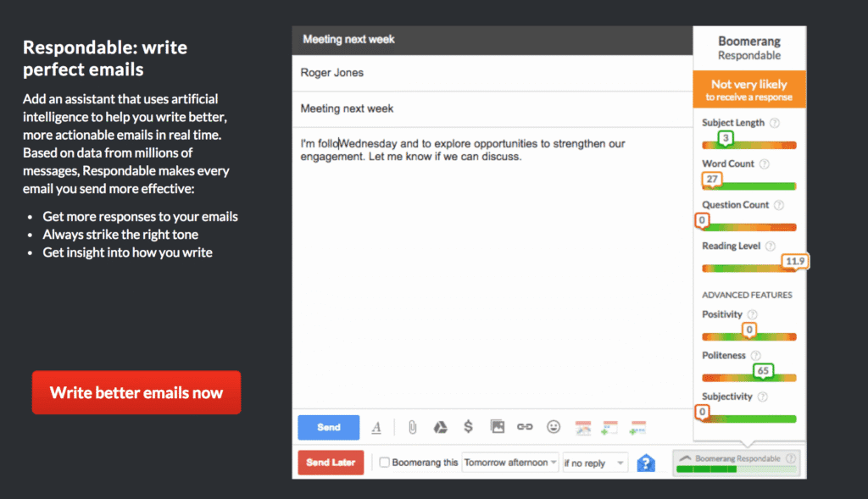The height and width of the screenshot is (499, 868).
Task: Click help icon beside Reading Level
Action: tap(770, 246)
